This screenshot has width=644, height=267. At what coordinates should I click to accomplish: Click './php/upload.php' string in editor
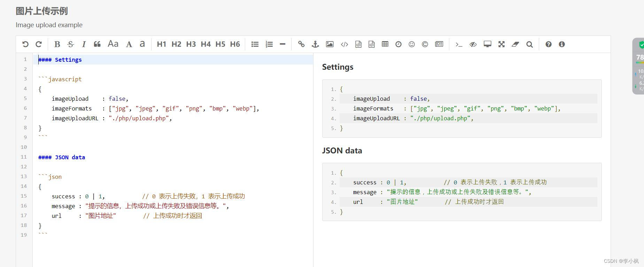tap(139, 118)
